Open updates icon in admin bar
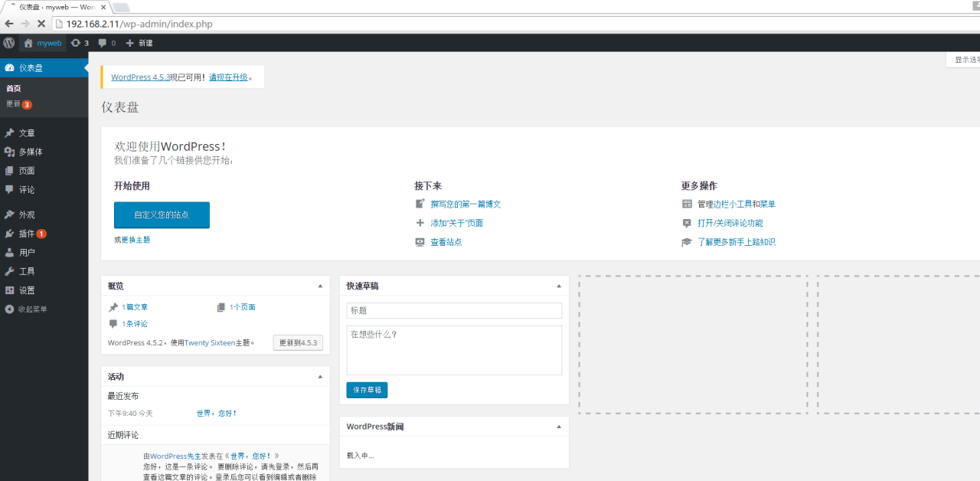980x481 pixels. (x=76, y=43)
